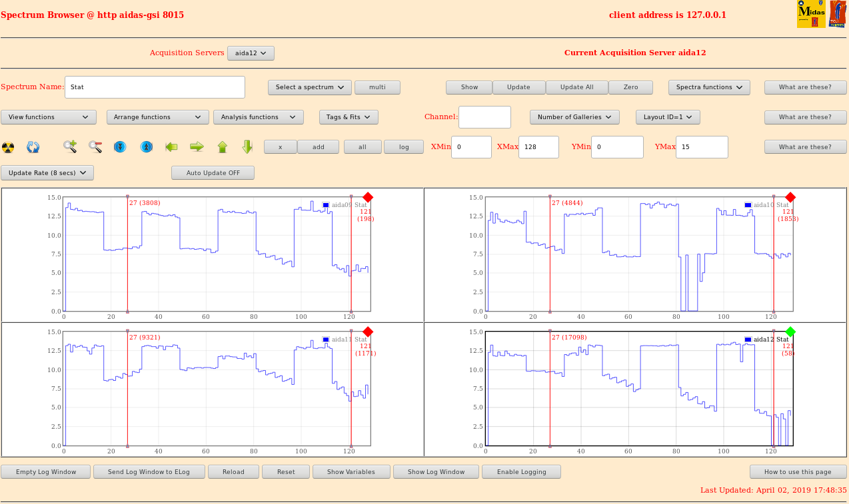Image resolution: width=849 pixels, height=504 pixels.
Task: Open the Analysis functions menu
Action: coord(258,117)
